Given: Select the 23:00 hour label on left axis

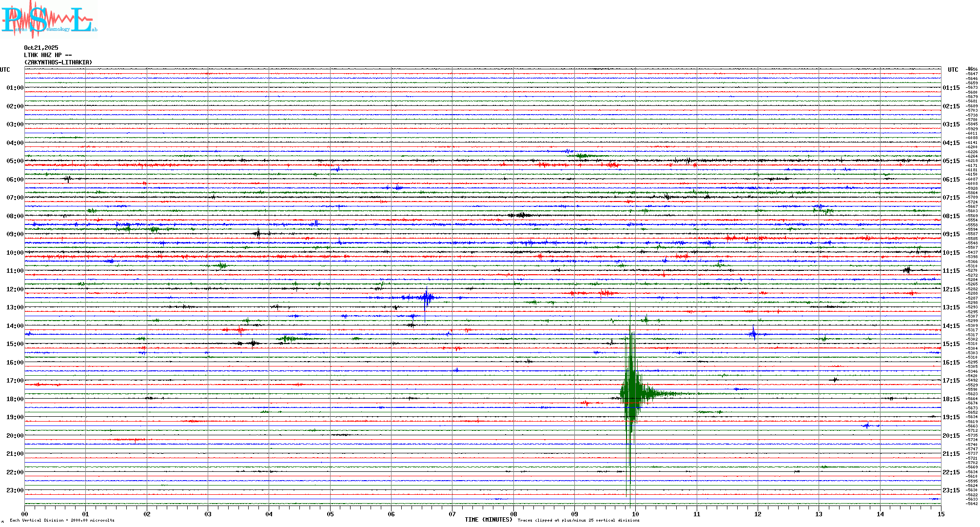Looking at the screenshot, I should [15, 490].
